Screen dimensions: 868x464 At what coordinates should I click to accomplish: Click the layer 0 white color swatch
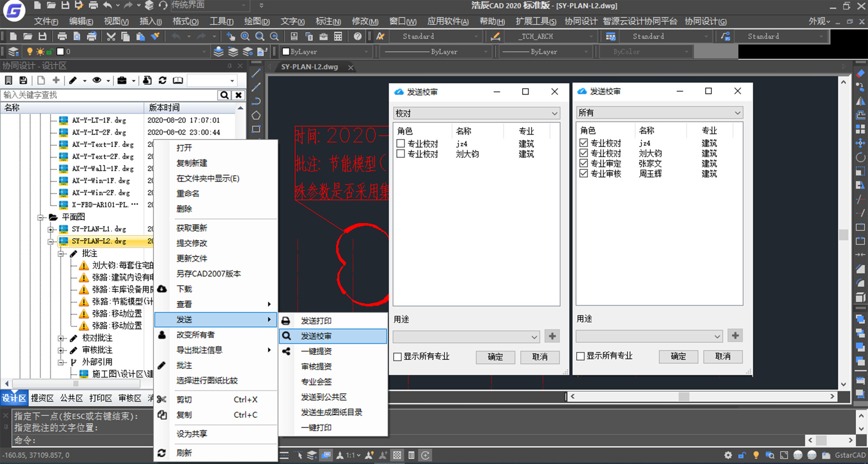coord(60,52)
